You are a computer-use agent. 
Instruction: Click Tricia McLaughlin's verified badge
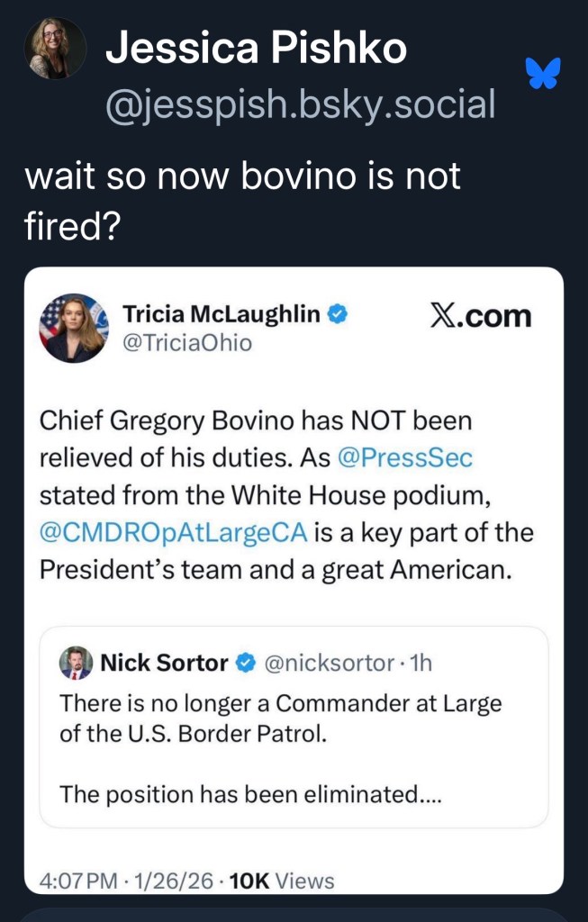coord(338,314)
